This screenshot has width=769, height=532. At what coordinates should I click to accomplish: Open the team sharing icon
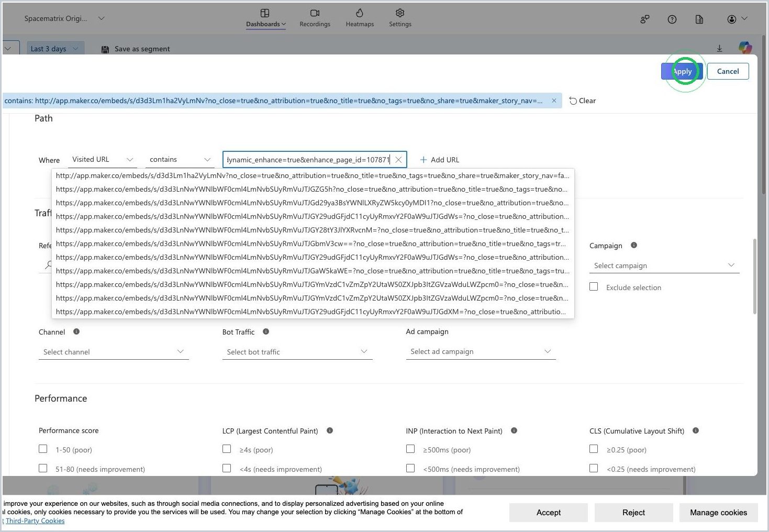tap(645, 19)
